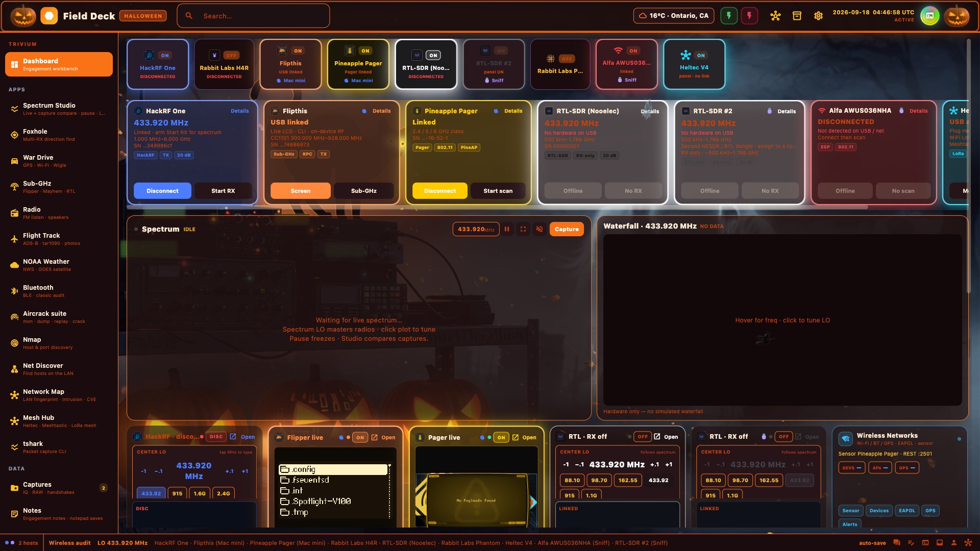Click the orange Capture button
The image size is (980, 551).
click(x=567, y=229)
